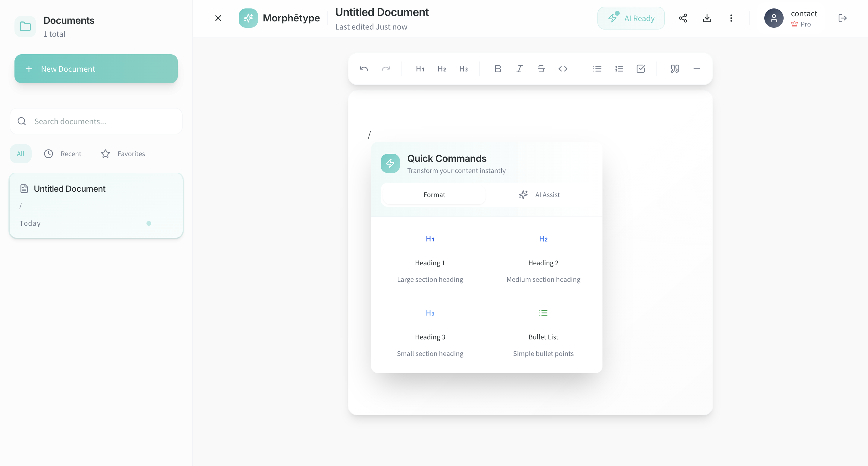Open Untitled Document in sidebar list
868x466 pixels.
(96, 206)
